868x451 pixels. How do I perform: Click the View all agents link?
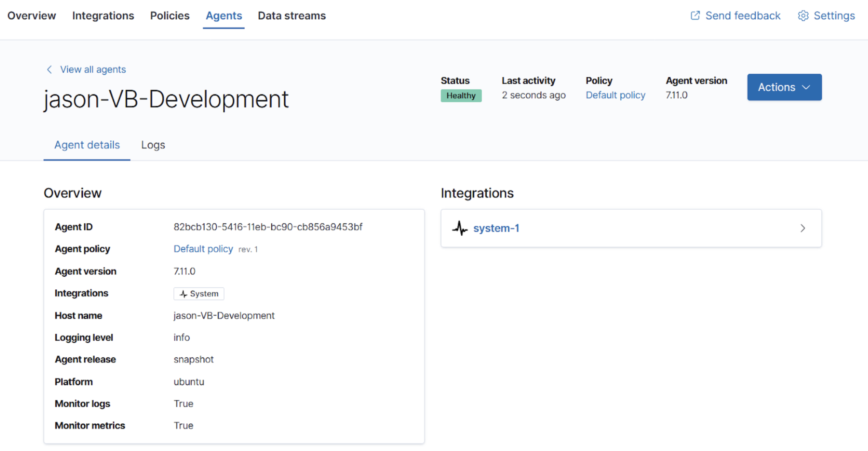(93, 70)
